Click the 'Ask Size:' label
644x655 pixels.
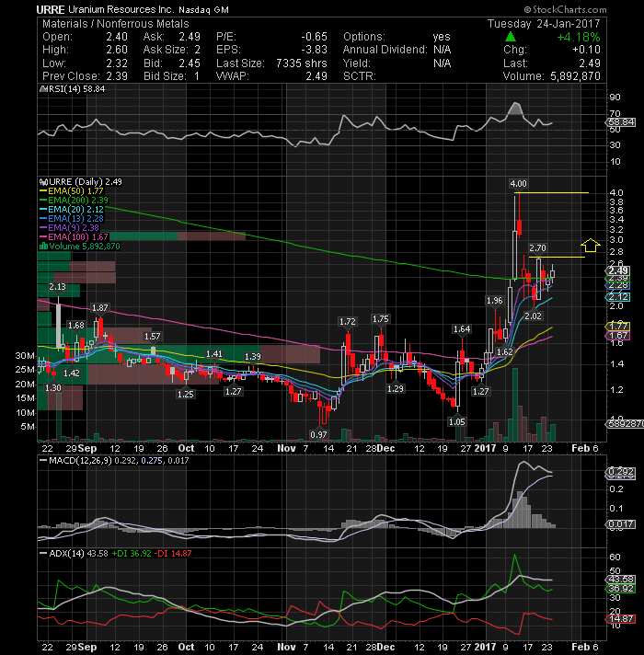pyautogui.click(x=166, y=50)
